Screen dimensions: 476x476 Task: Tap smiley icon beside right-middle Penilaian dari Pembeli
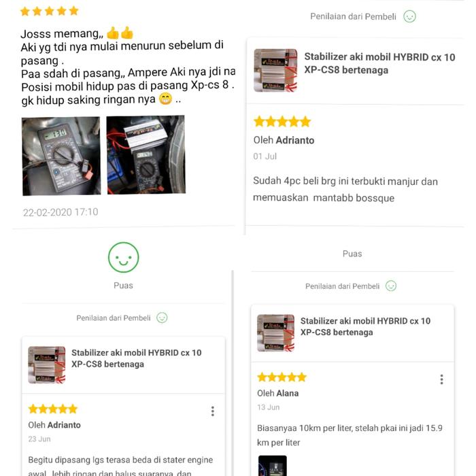point(391,286)
